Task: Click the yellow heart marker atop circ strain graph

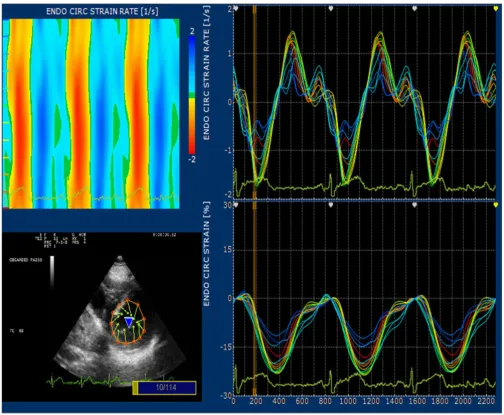Action: tap(496, 205)
